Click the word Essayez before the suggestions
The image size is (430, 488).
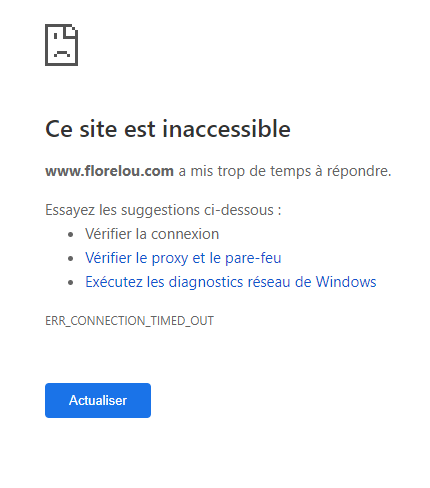tap(70, 210)
